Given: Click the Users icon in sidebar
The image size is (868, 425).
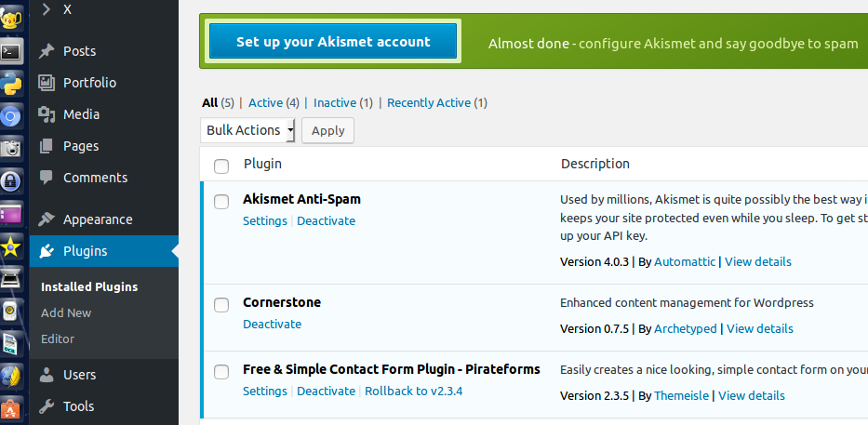Looking at the screenshot, I should coord(47,375).
